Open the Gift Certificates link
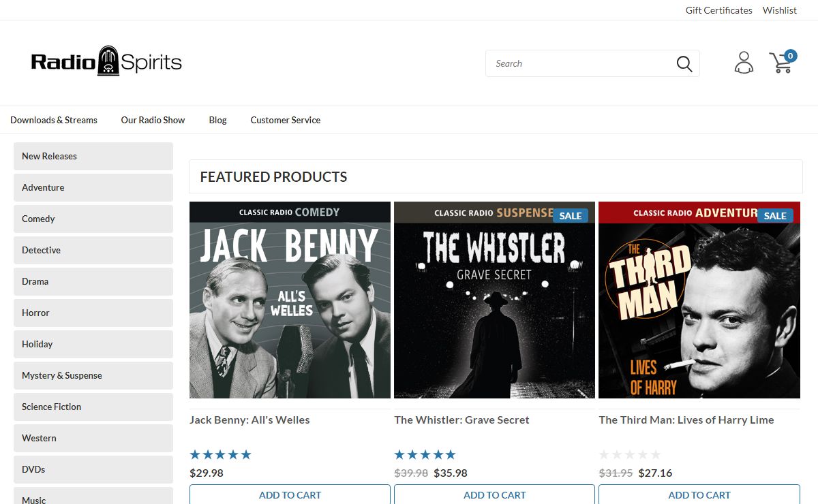The height and width of the screenshot is (504, 818). point(718,10)
